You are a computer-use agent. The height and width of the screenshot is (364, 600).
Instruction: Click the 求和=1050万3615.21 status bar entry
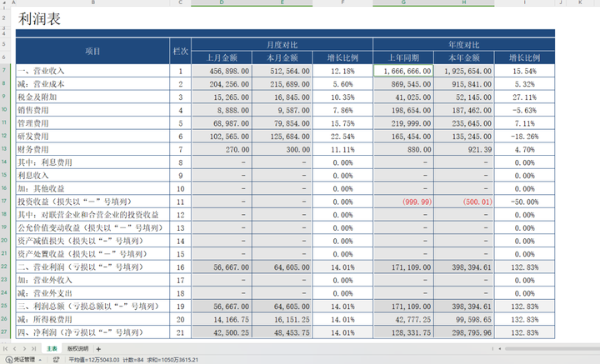[172, 360]
